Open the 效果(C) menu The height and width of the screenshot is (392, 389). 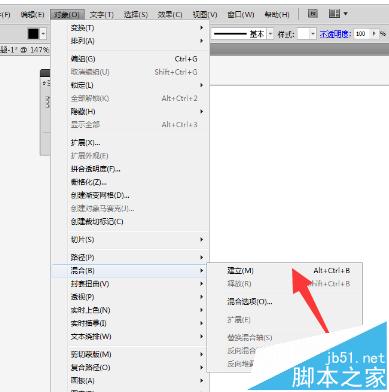point(170,15)
